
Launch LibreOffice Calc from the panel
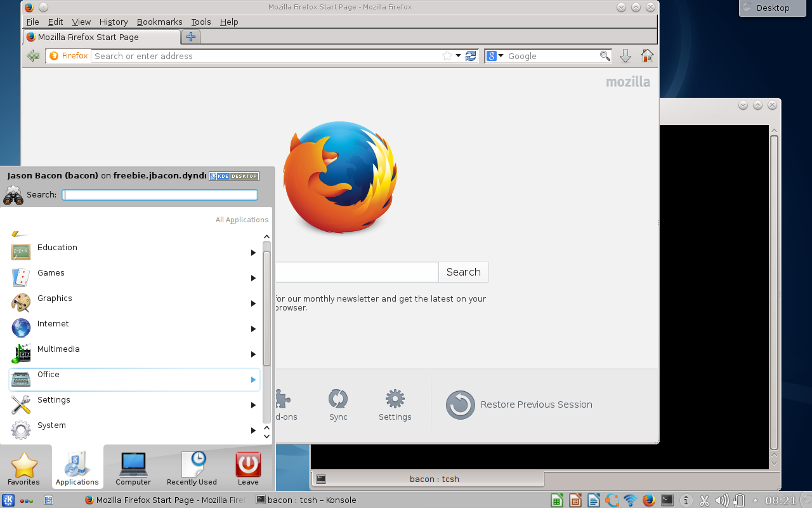pyautogui.click(x=556, y=500)
